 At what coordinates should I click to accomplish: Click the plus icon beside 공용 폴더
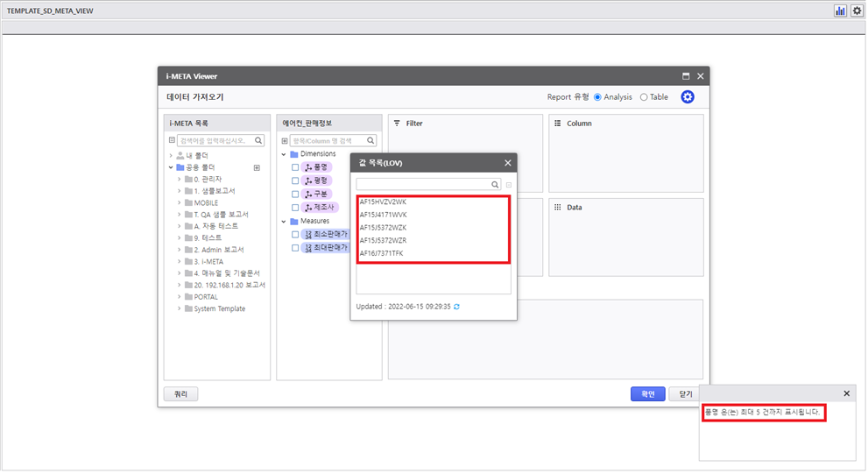click(x=257, y=167)
